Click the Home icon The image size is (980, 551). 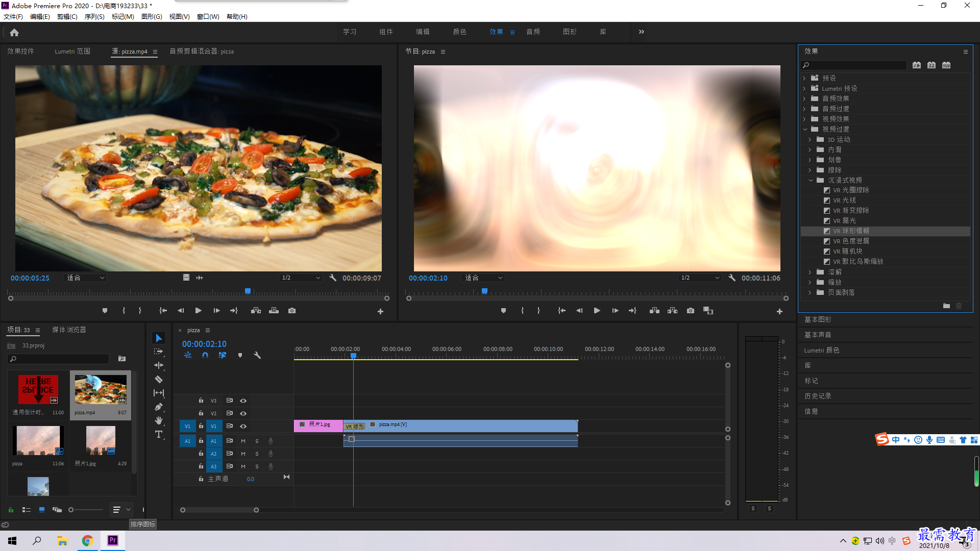(14, 32)
